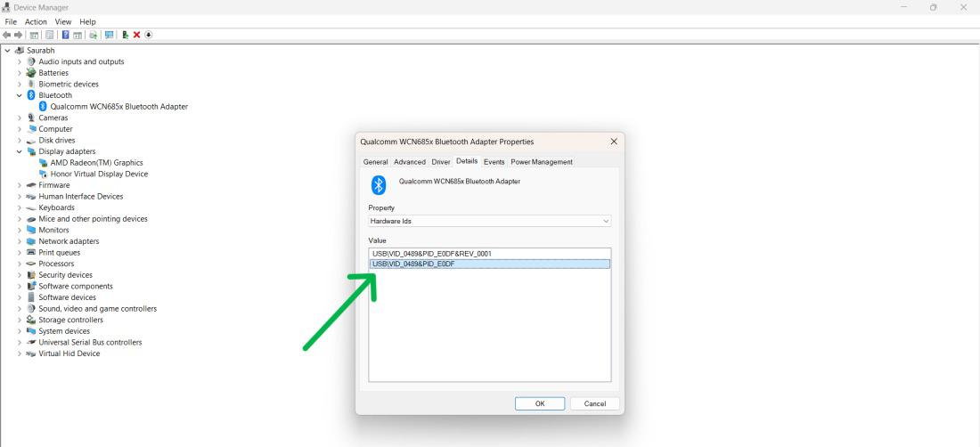Select the Software components row
The width and height of the screenshot is (980, 447).
coord(76,287)
